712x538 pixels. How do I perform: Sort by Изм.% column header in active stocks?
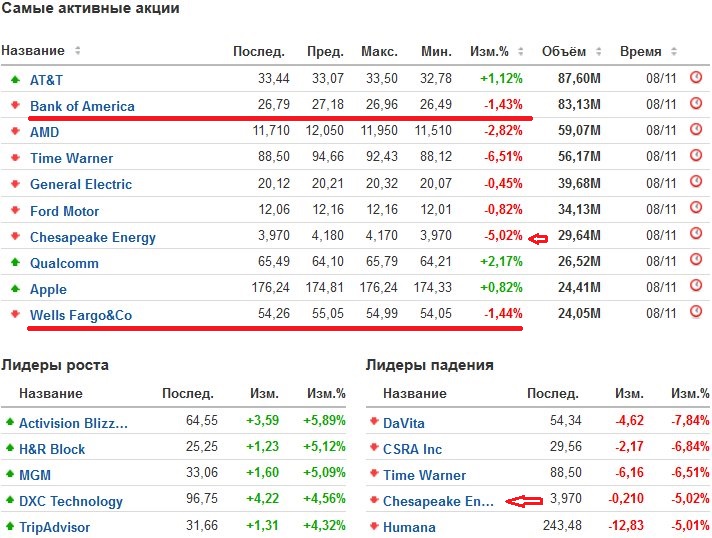[x=489, y=51]
